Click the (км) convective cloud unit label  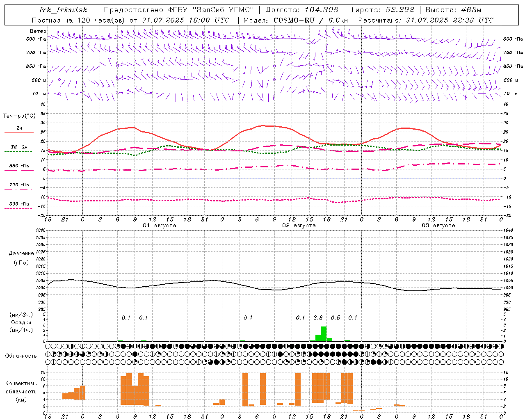(21, 399)
